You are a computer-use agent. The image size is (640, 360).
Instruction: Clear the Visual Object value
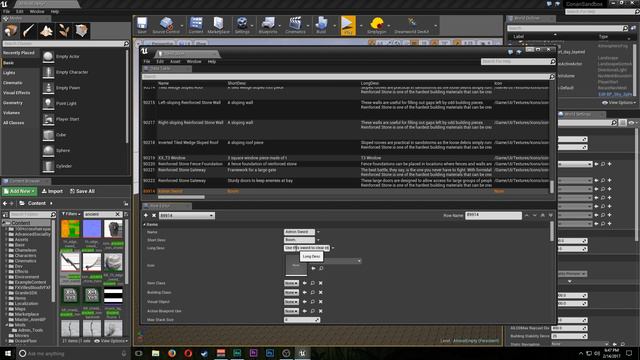[321, 302]
